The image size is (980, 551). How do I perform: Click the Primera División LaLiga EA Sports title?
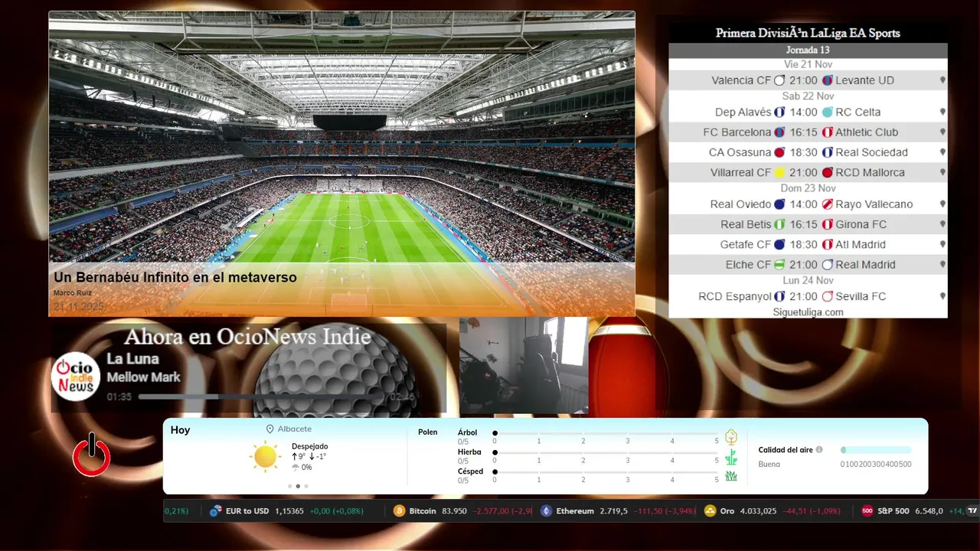808,33
